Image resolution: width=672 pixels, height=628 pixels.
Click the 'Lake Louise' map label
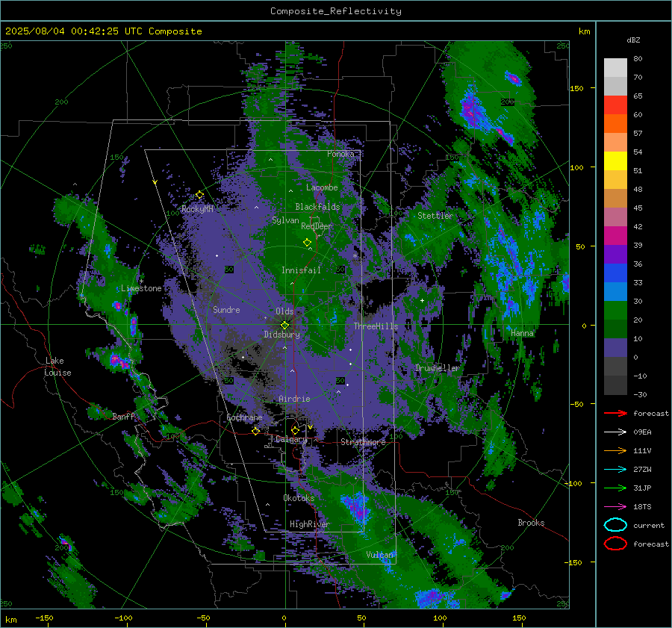[x=58, y=367]
